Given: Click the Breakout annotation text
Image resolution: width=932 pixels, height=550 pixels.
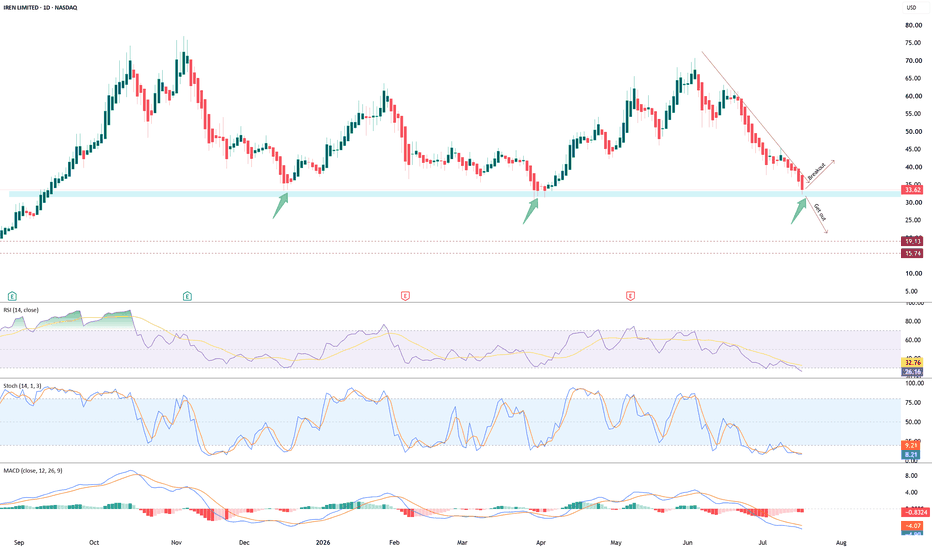Looking at the screenshot, I should pyautogui.click(x=817, y=171).
